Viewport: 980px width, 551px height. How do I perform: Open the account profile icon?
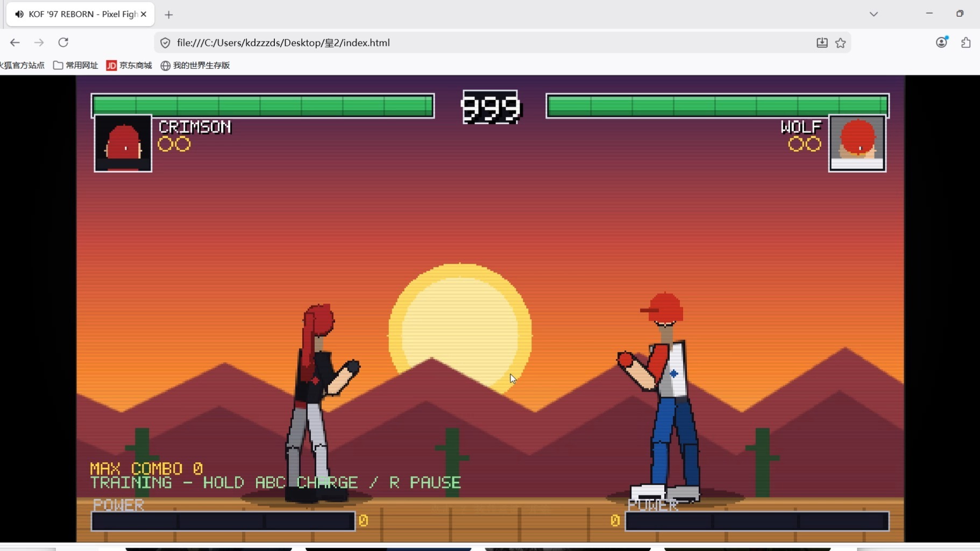pos(942,42)
